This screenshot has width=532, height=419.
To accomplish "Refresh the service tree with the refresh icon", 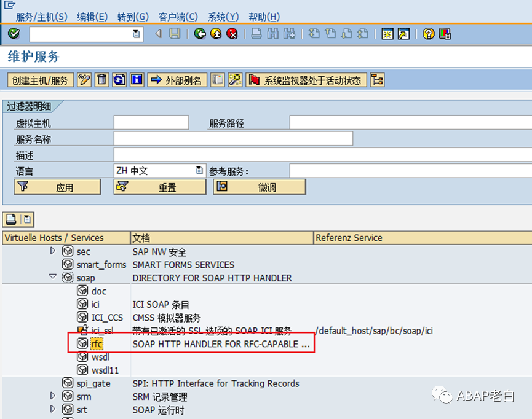I will pos(119,80).
